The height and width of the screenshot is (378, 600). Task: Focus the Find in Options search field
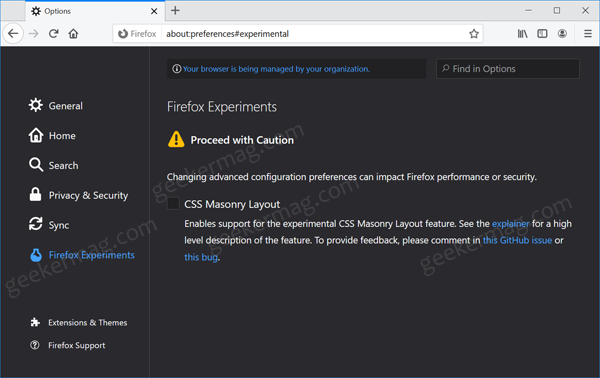(508, 69)
